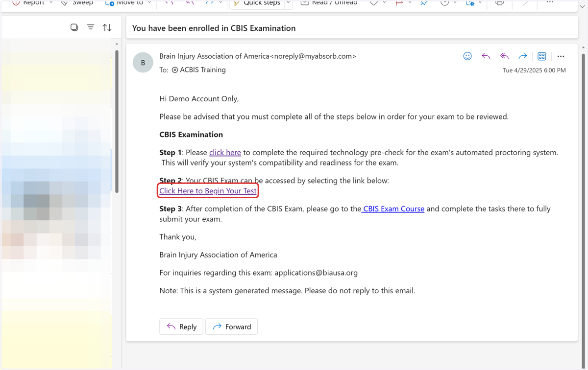Click the Reply button below the message
The image size is (588, 370).
click(x=181, y=326)
